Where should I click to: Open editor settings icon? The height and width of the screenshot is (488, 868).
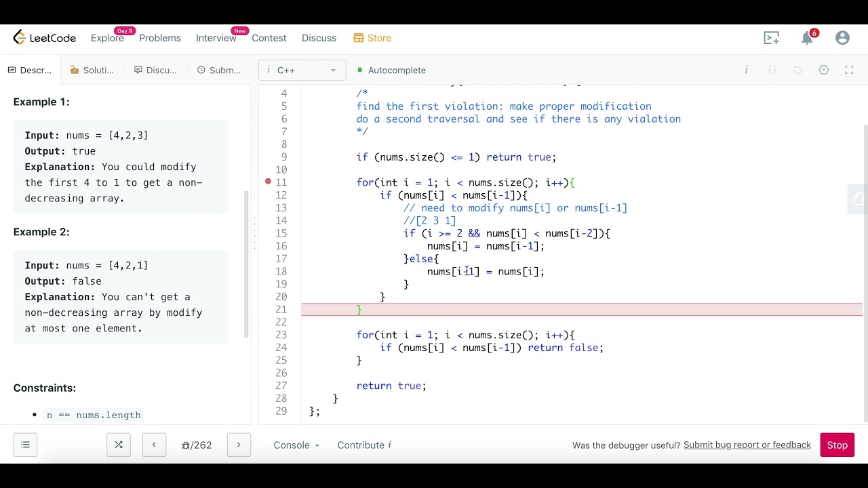824,70
